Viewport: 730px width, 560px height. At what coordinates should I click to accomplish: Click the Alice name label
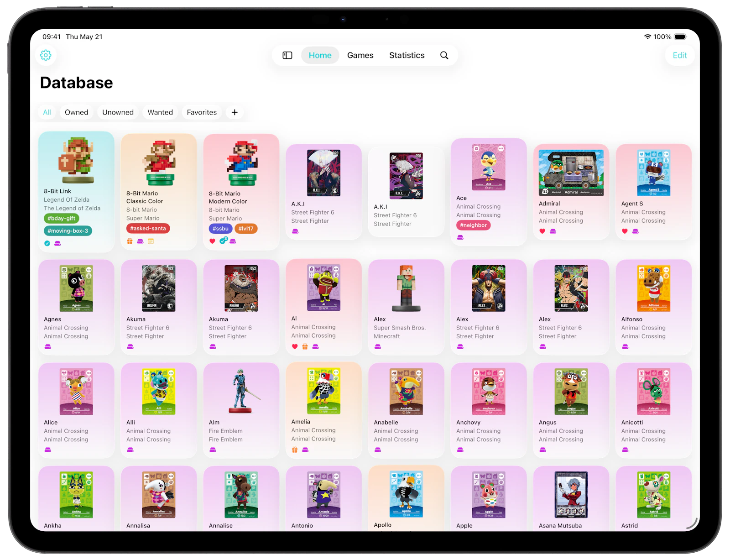[51, 423]
